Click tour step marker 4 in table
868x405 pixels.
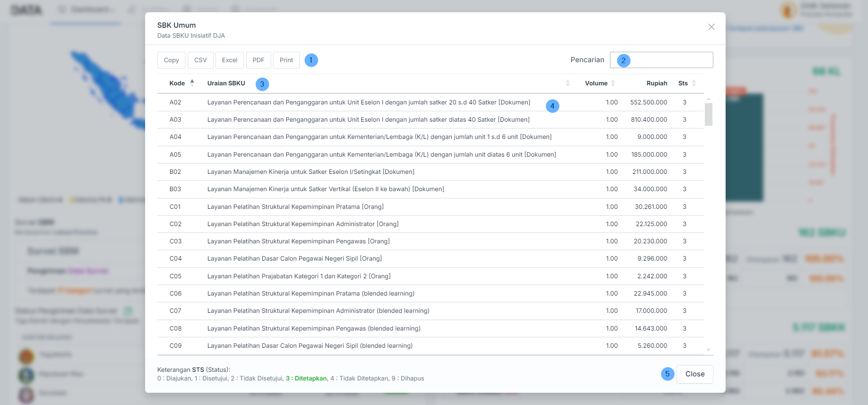552,106
